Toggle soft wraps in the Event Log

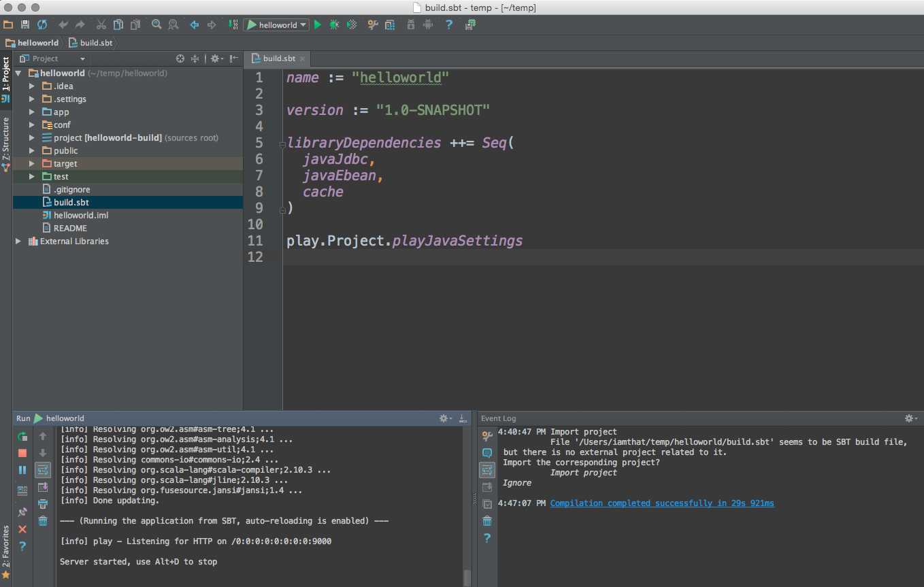(487, 470)
